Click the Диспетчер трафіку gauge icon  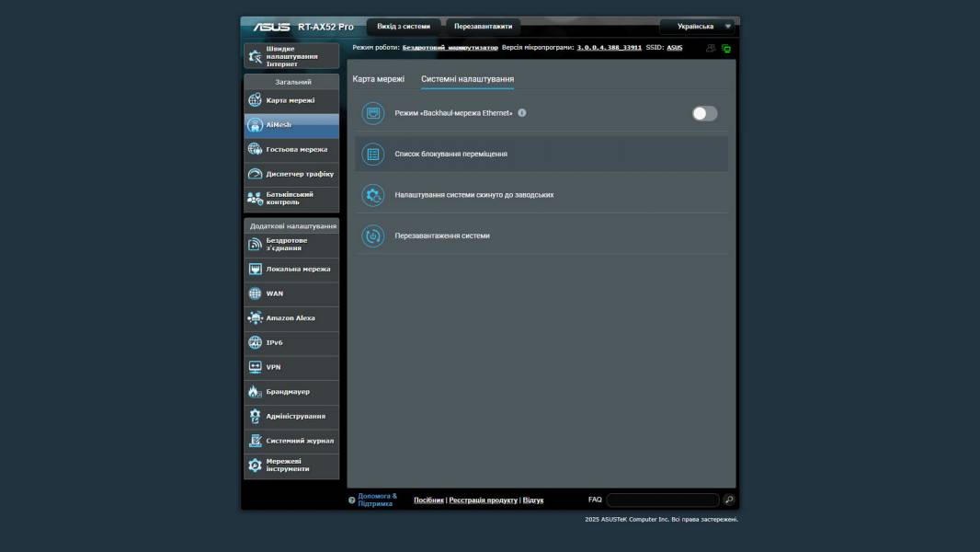(x=255, y=174)
